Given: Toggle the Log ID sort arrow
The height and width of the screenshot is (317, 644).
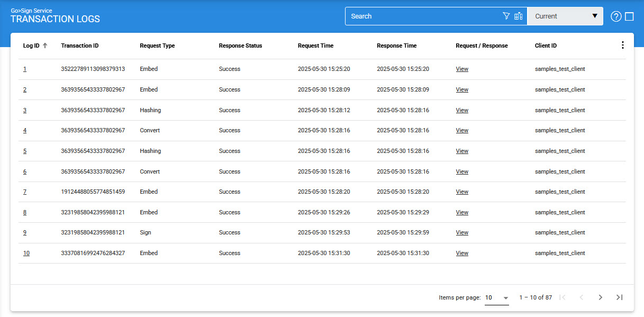Looking at the screenshot, I should pyautogui.click(x=45, y=46).
